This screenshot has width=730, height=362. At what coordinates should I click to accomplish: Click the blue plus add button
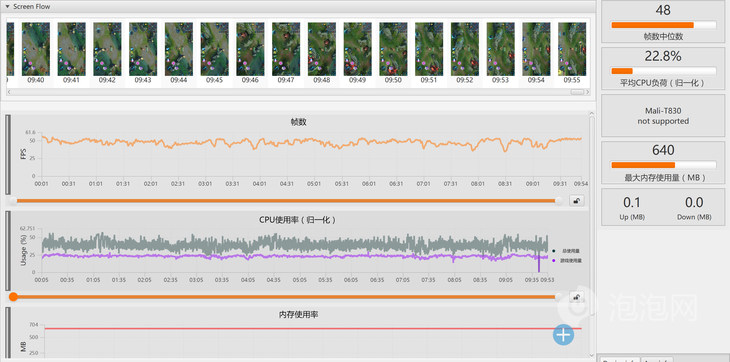pyautogui.click(x=563, y=335)
